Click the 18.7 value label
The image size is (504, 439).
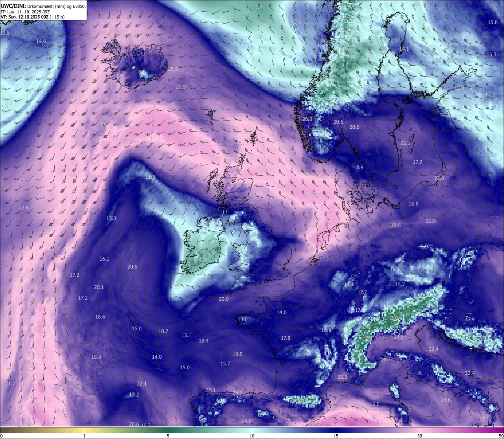[x=163, y=332]
